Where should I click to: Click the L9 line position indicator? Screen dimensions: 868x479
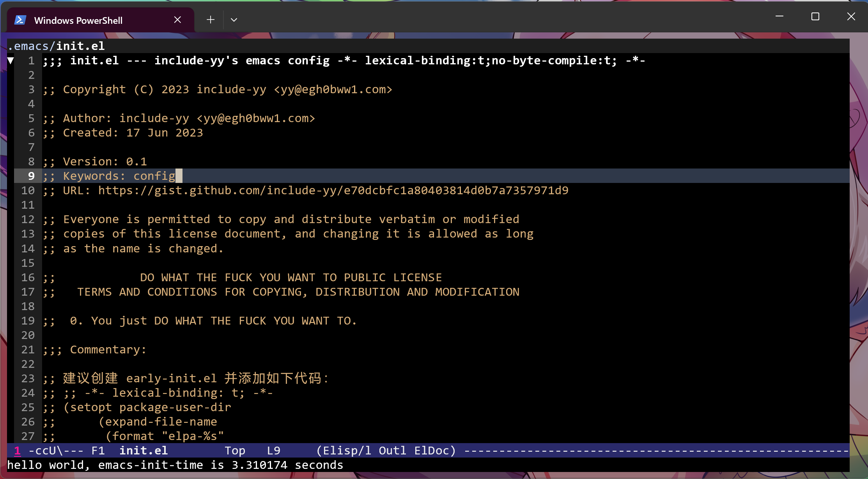pos(273,451)
